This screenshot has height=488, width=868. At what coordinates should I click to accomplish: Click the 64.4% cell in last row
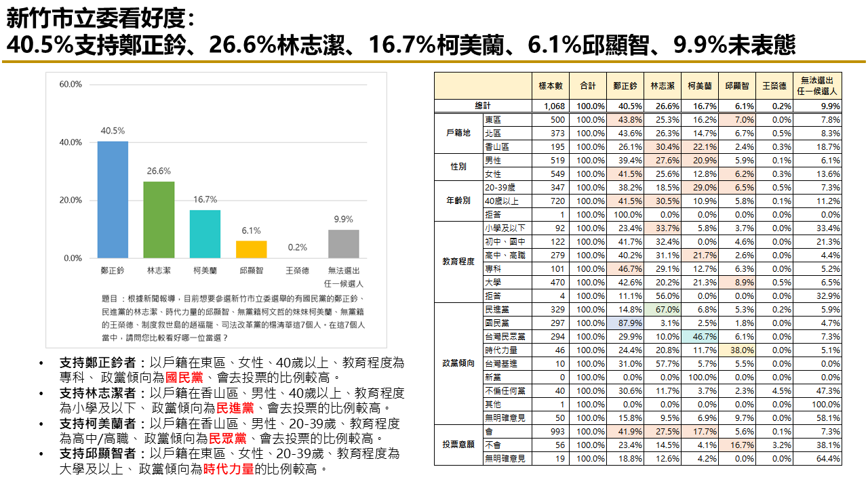click(818, 458)
